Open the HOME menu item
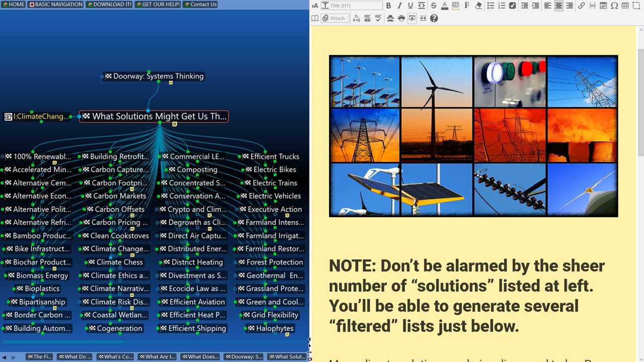This screenshot has height=362, width=644. 14,4
